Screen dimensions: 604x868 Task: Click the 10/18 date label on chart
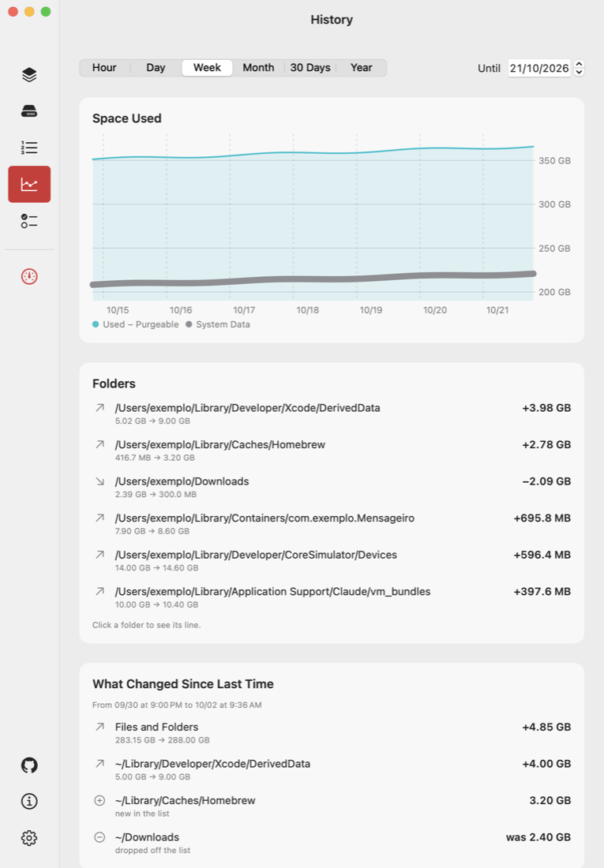pos(308,310)
